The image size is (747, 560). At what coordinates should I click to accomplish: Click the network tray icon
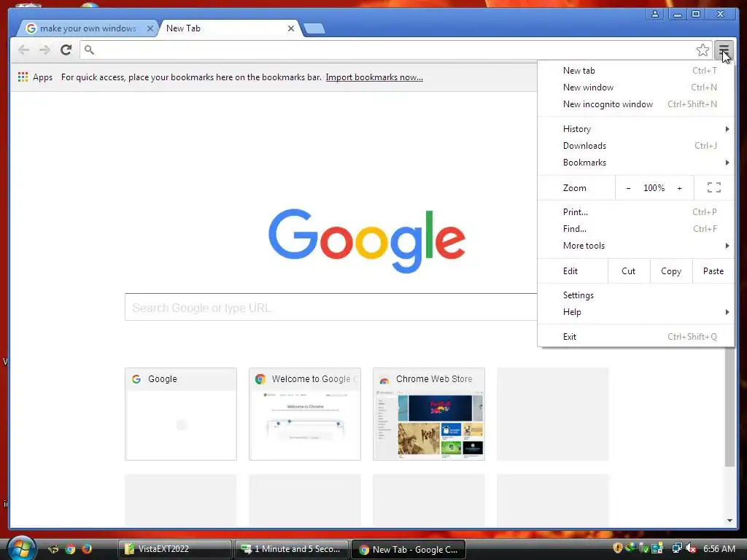coord(676,548)
